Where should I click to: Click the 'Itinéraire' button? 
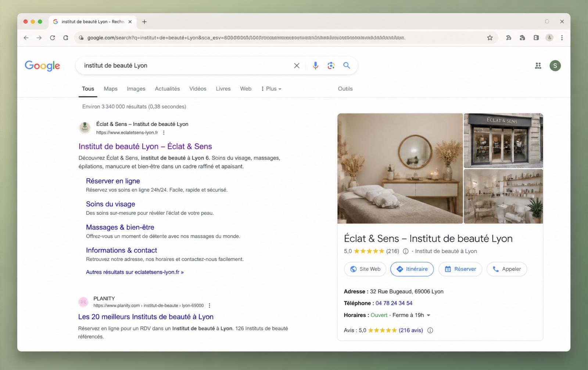[412, 269]
